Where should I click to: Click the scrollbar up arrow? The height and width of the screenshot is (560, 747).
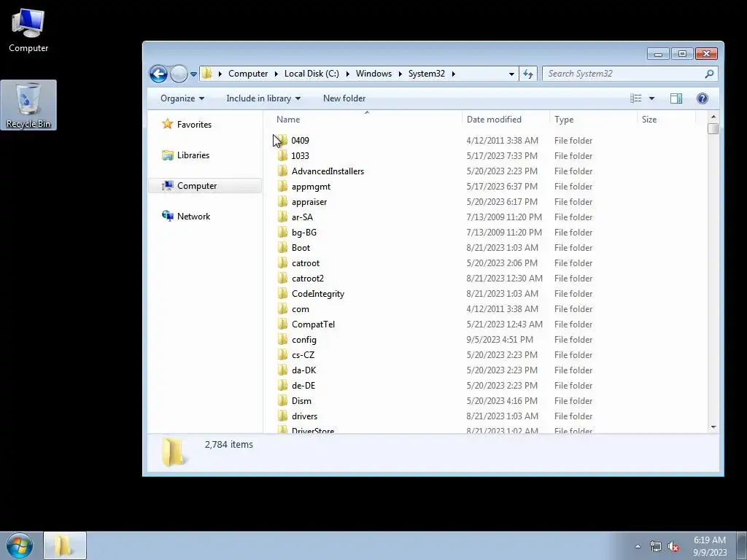pos(713,117)
